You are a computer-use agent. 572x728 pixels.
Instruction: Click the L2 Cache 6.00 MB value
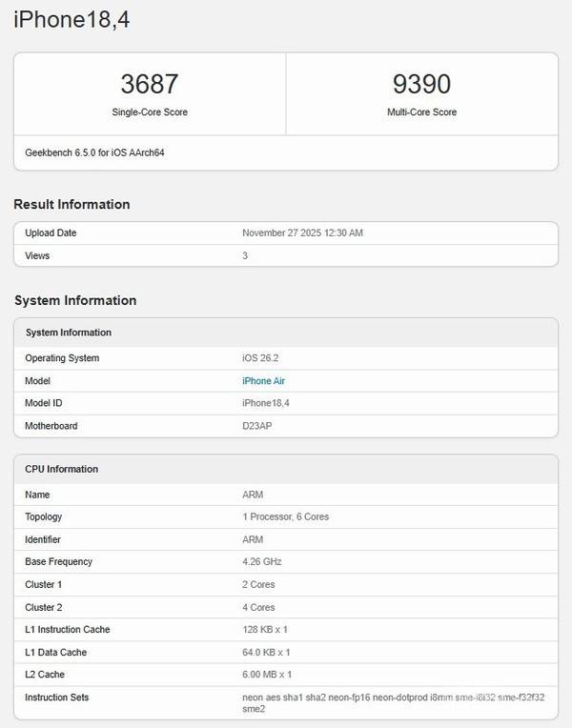point(267,675)
